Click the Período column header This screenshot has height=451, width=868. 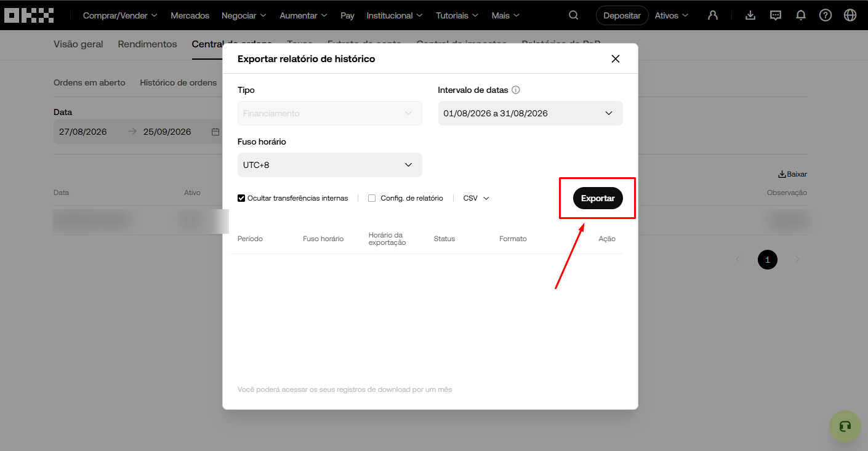[250, 239]
